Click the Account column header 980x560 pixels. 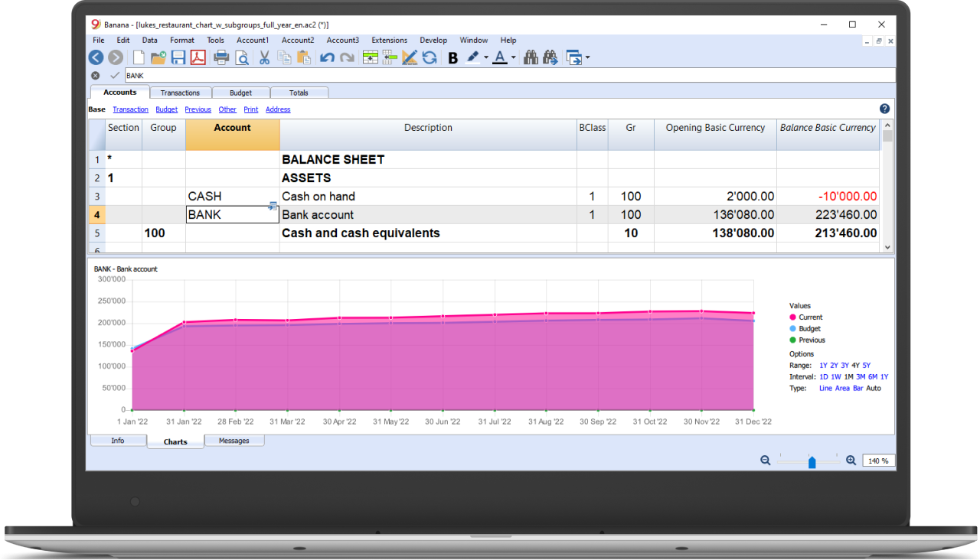[233, 134]
